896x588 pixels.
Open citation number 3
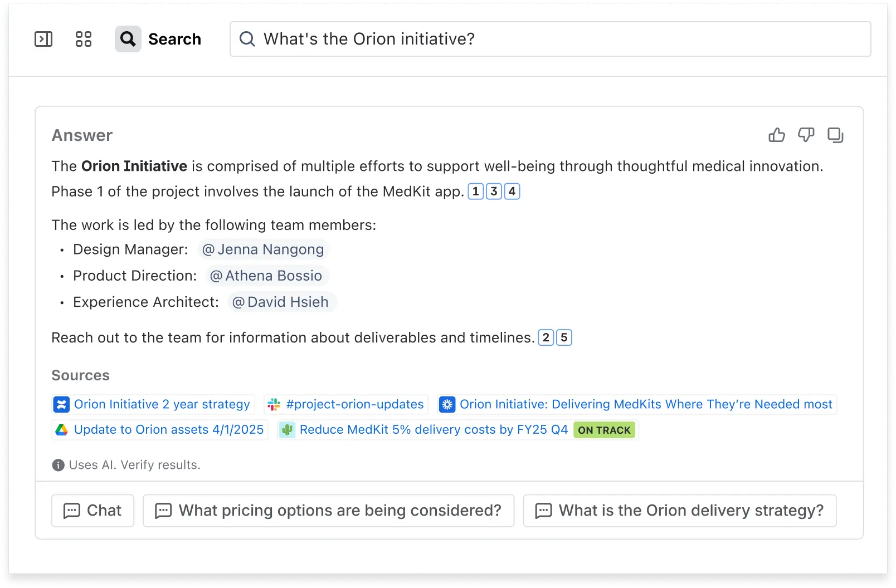[x=494, y=192]
